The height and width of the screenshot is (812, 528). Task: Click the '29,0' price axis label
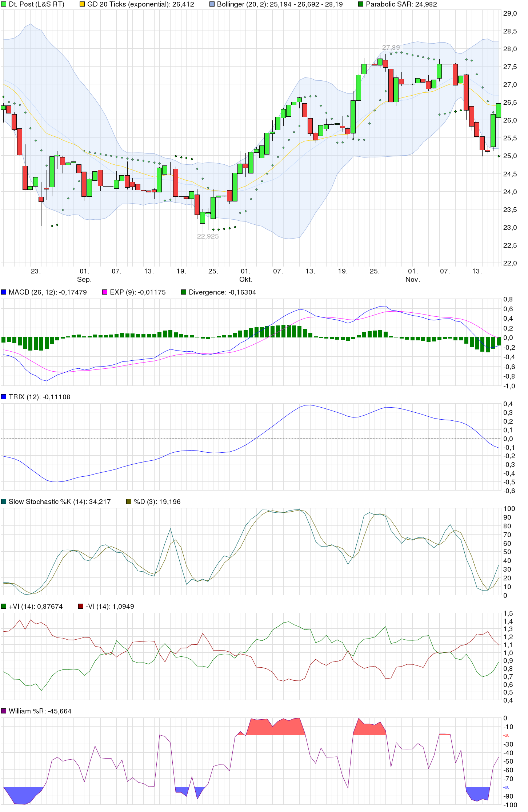(510, 13)
